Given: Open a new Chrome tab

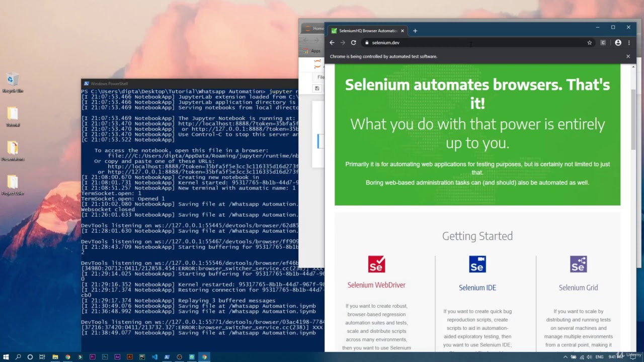Looking at the screenshot, I should point(415,31).
